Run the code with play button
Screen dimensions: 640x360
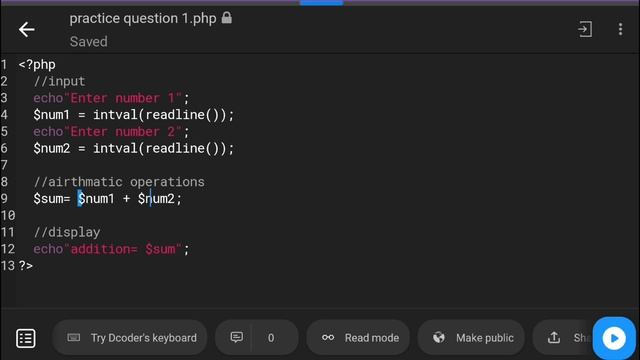pyautogui.click(x=614, y=338)
